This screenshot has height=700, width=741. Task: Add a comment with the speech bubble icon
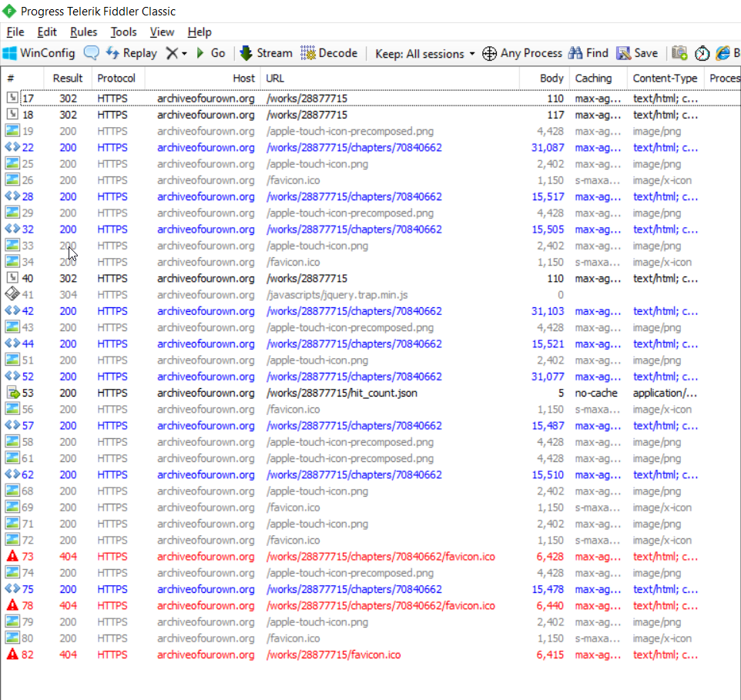click(92, 53)
